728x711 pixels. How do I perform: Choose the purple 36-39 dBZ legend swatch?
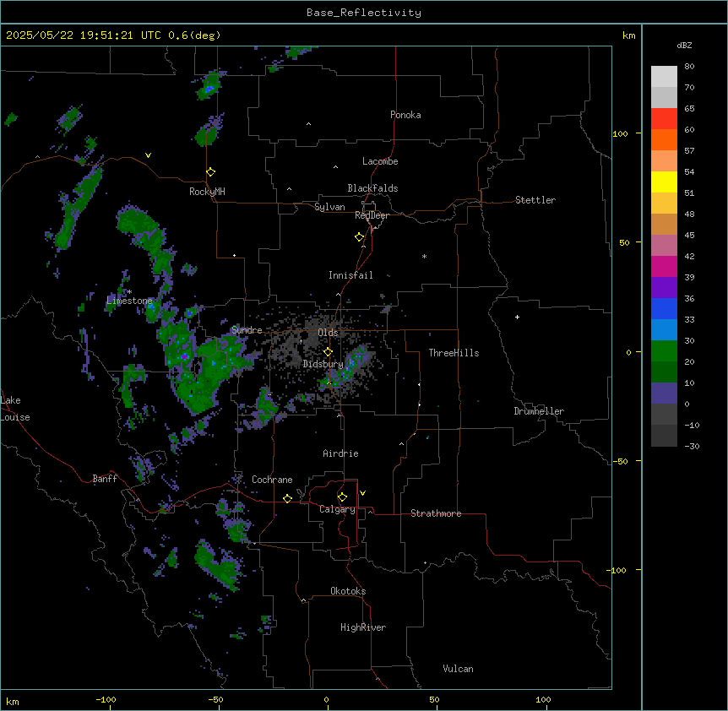pyautogui.click(x=664, y=287)
